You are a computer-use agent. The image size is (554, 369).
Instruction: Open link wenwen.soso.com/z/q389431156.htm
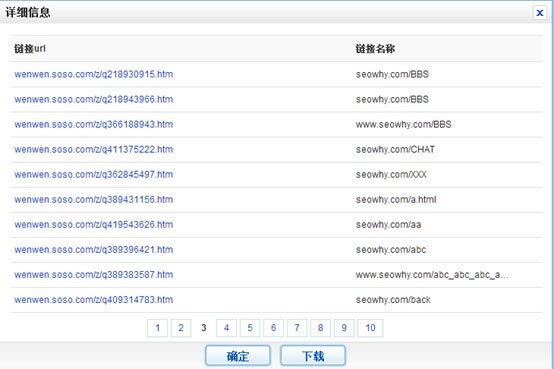point(94,200)
